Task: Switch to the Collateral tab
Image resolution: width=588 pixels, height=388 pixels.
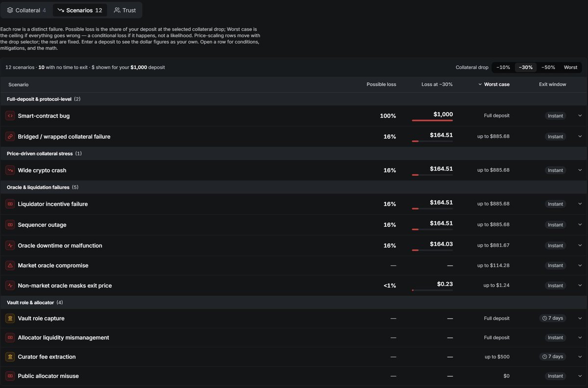Action: click(26, 10)
